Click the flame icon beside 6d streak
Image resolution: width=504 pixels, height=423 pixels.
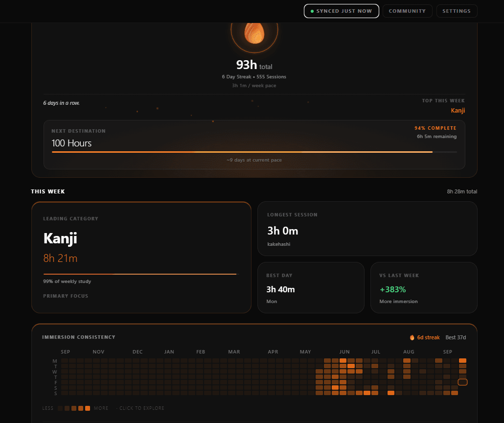412,337
